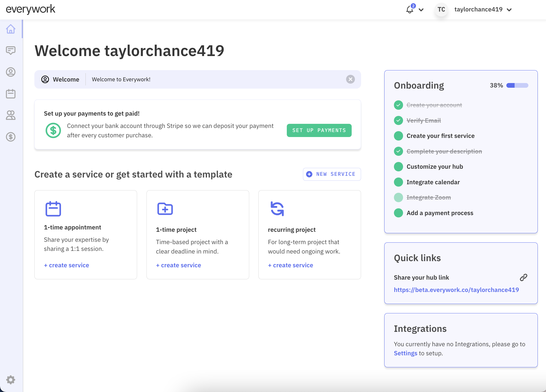Viewport: 546px width, 392px height.
Task: Mark Create your first service as complete
Action: [398, 136]
